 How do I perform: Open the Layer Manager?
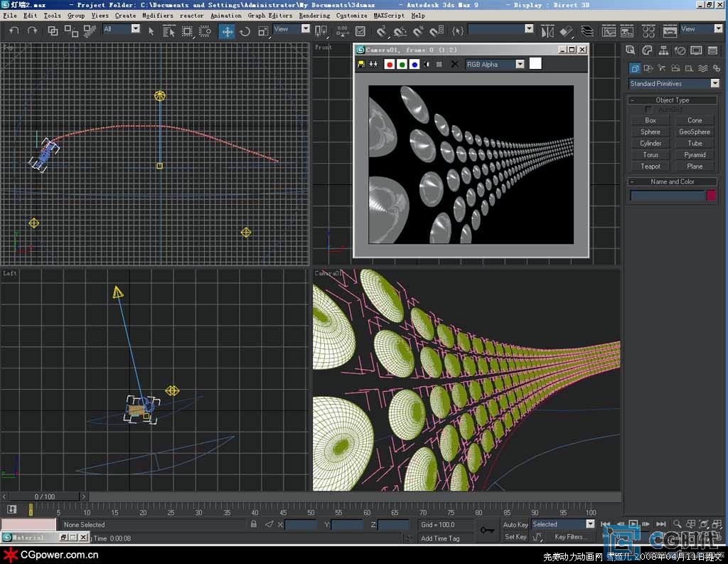(587, 31)
